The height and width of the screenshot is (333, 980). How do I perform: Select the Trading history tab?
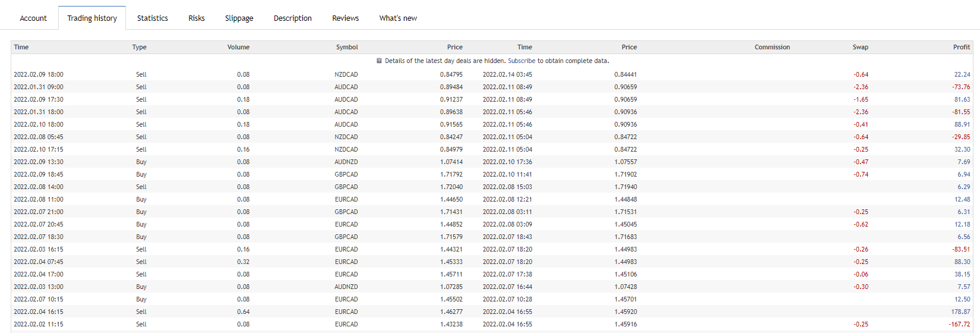[92, 18]
